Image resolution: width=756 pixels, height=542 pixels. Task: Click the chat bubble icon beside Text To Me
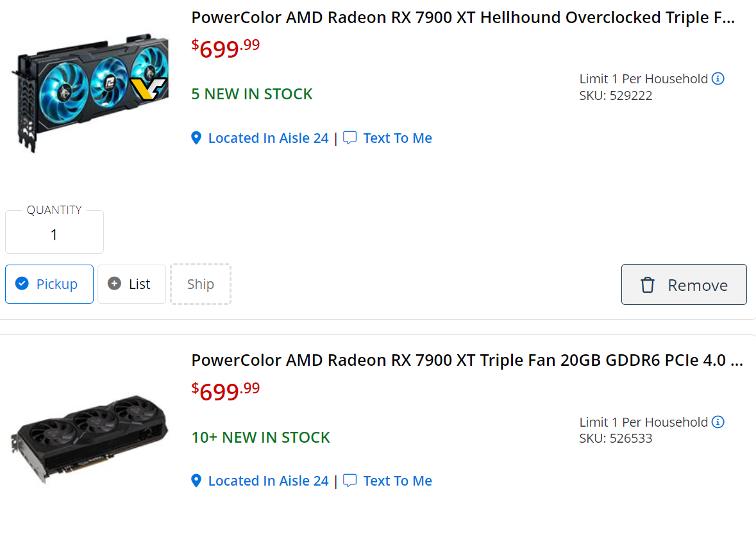tap(349, 138)
